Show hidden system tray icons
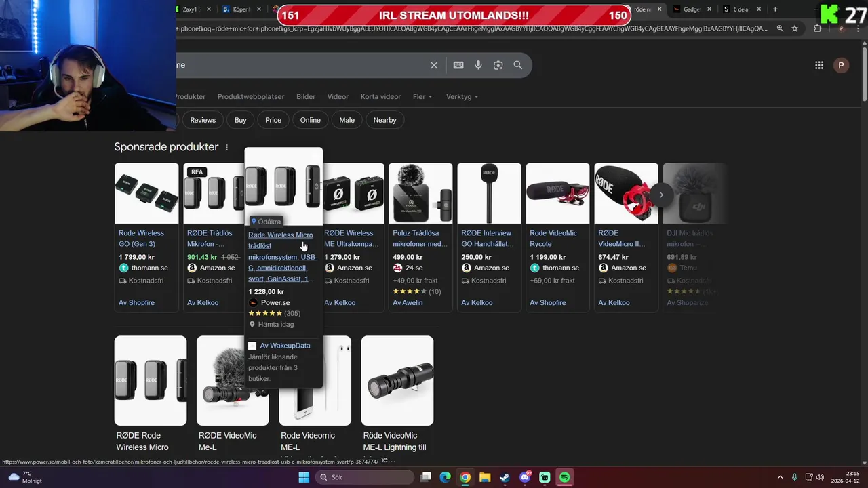868x488 pixels. 781,477
